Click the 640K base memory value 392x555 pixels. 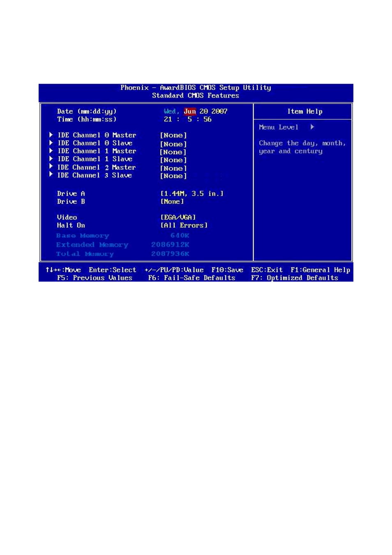click(180, 236)
